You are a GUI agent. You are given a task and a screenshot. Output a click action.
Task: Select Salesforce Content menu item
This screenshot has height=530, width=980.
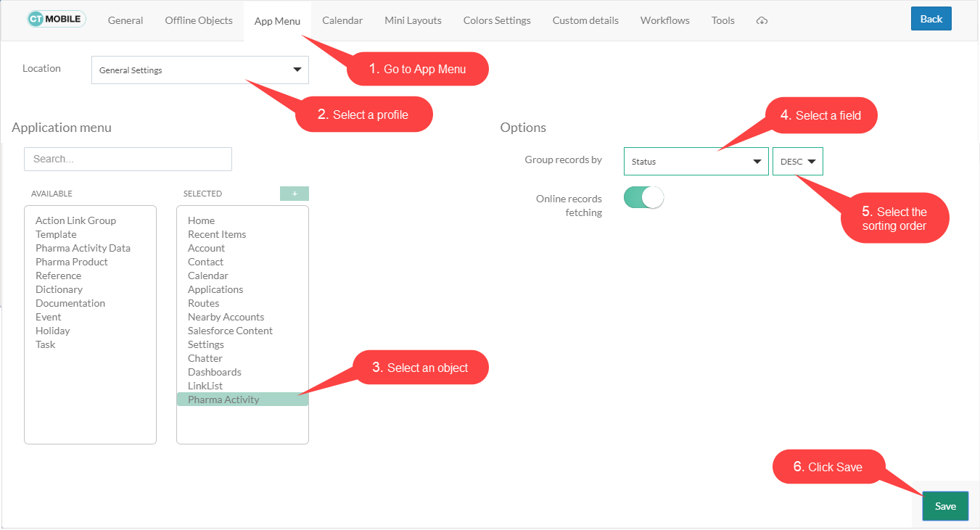(230, 331)
